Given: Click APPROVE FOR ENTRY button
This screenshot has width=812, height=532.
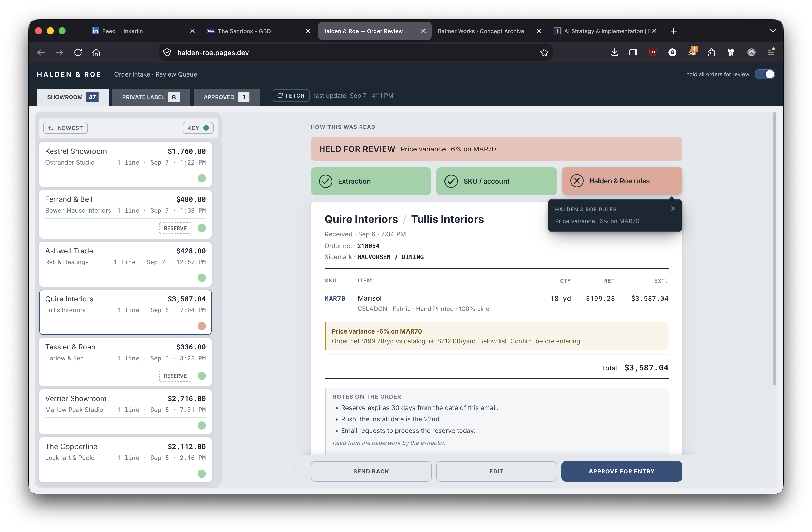Looking at the screenshot, I should (x=622, y=471).
